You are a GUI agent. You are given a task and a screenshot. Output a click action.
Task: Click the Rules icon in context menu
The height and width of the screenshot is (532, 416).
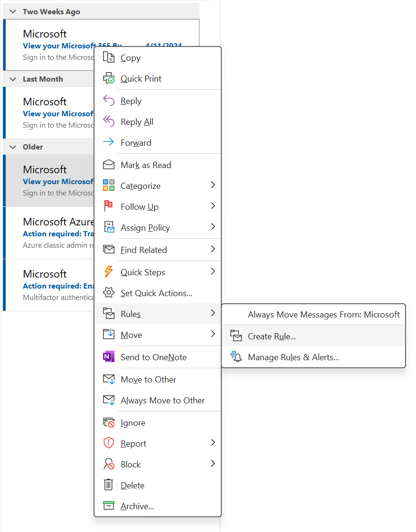tap(109, 313)
